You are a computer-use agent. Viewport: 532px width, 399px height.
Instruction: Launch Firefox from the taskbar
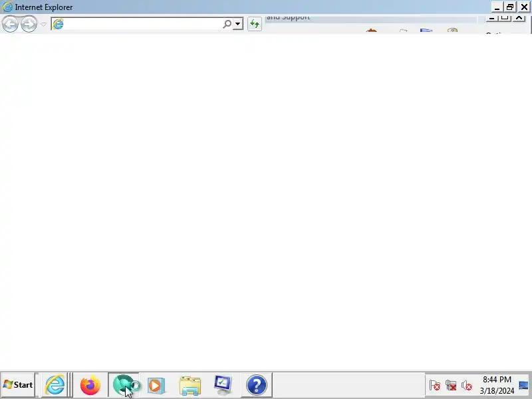[90, 385]
